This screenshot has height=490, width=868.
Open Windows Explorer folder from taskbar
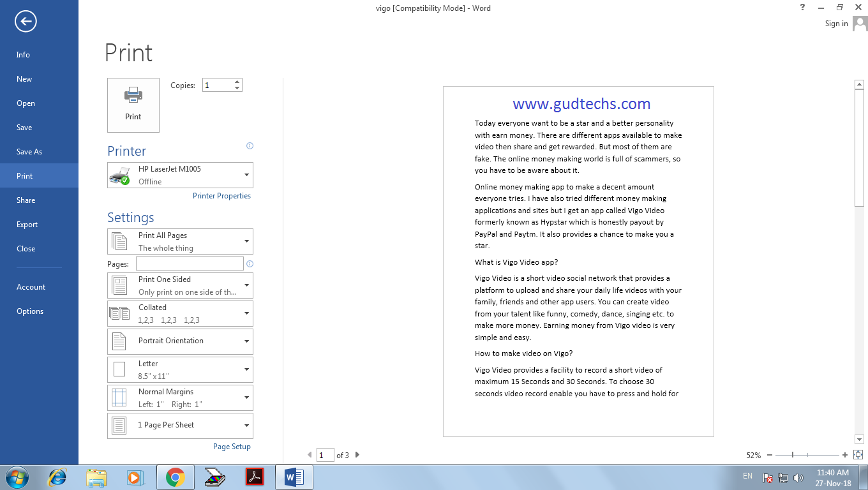[x=96, y=477]
